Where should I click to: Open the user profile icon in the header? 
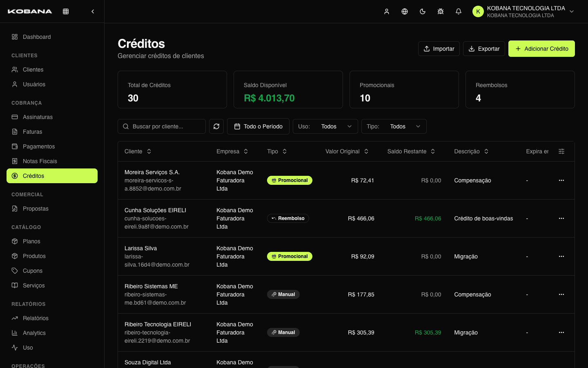(387, 11)
